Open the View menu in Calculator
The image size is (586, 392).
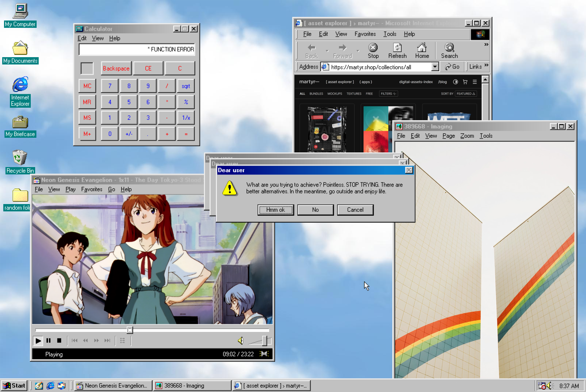(97, 38)
